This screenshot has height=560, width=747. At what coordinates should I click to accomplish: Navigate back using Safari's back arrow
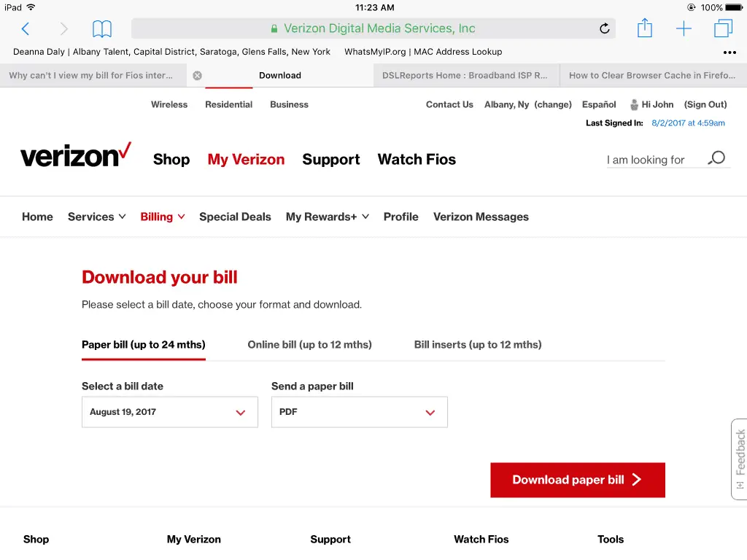click(26, 28)
